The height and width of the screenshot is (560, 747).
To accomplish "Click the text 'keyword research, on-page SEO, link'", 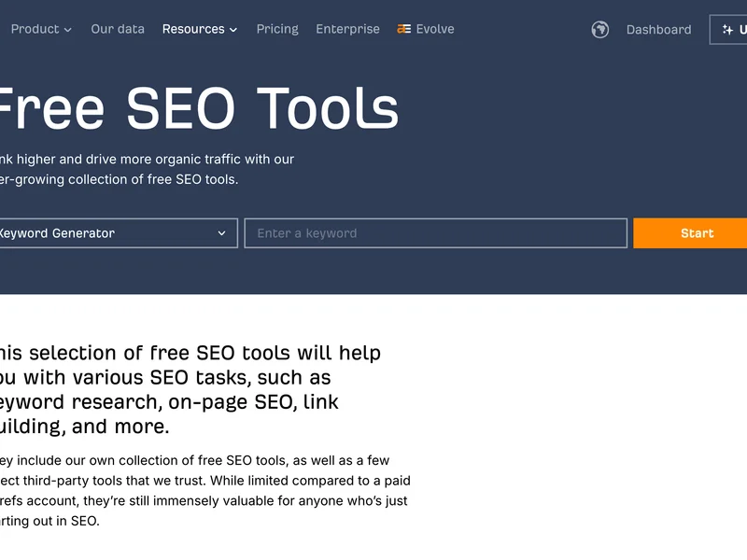I will (169, 402).
